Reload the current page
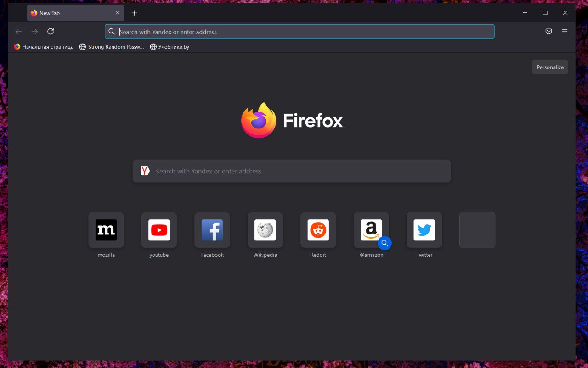Viewport: 588px width, 368px height. click(x=51, y=32)
